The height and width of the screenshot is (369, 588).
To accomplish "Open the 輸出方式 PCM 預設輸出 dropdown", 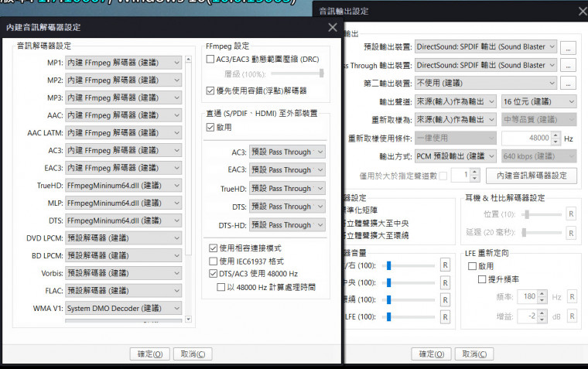I will [455, 157].
